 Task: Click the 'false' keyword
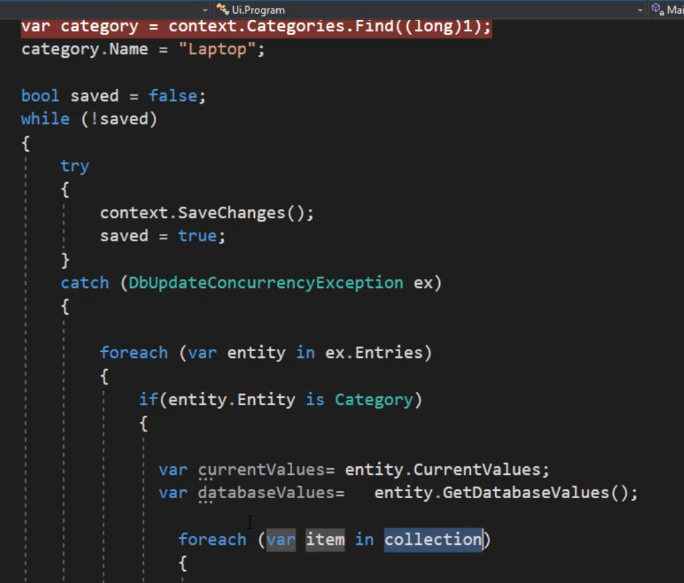coord(173,96)
